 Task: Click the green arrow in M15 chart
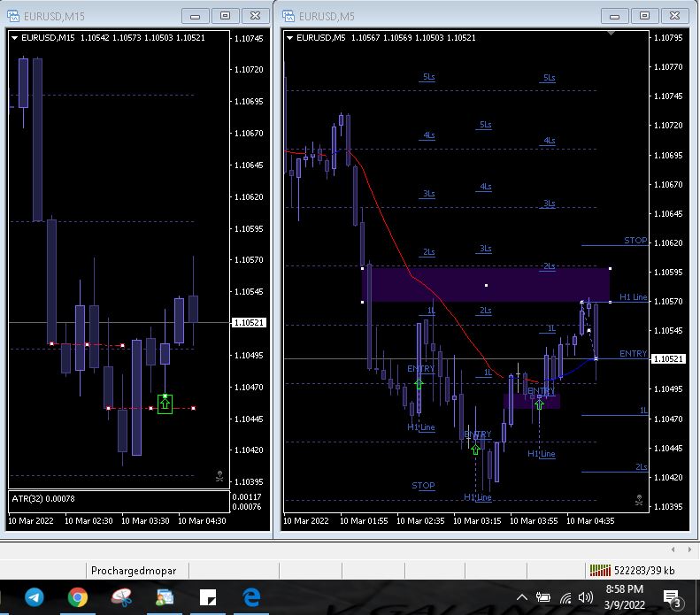[x=165, y=404]
